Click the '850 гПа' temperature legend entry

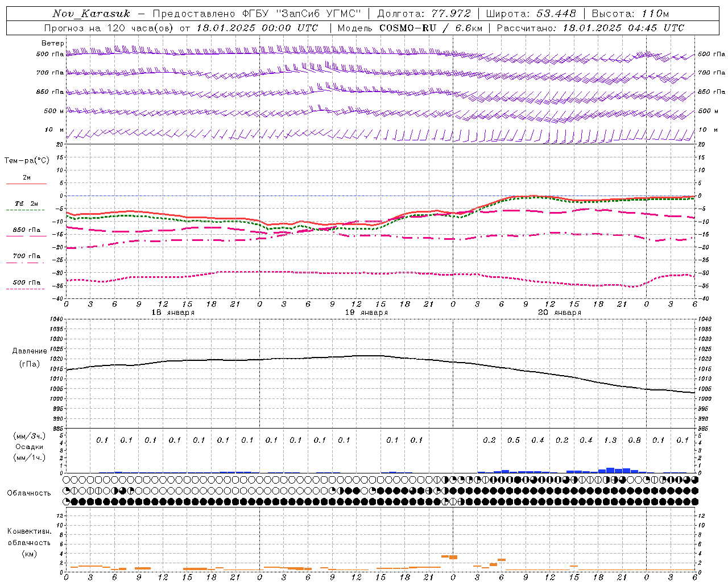click(x=27, y=230)
